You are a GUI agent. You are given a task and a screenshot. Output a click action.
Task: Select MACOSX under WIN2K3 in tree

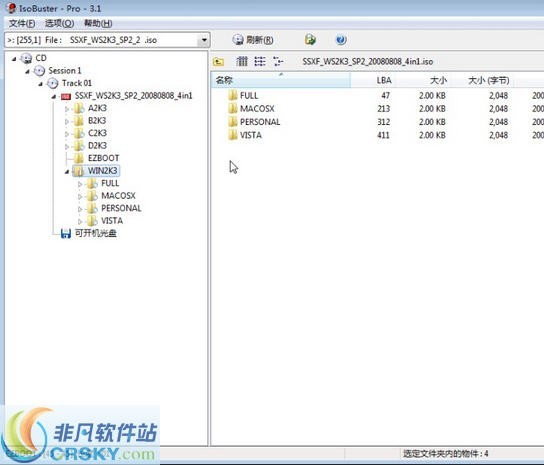coord(118,196)
